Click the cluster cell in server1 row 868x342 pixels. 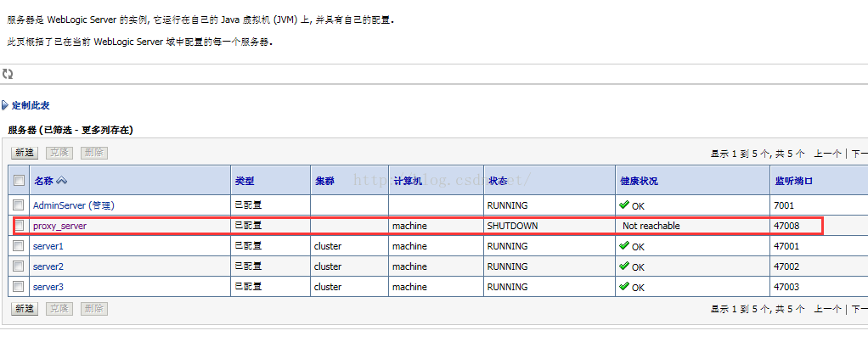(x=328, y=246)
